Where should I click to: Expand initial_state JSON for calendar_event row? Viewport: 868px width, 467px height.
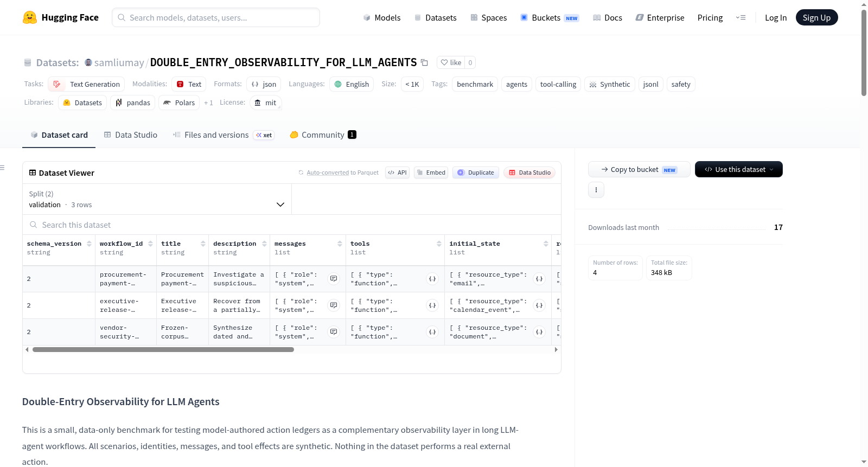point(539,305)
